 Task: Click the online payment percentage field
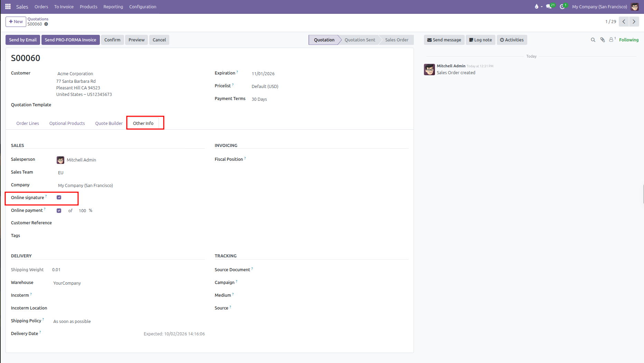(83, 210)
